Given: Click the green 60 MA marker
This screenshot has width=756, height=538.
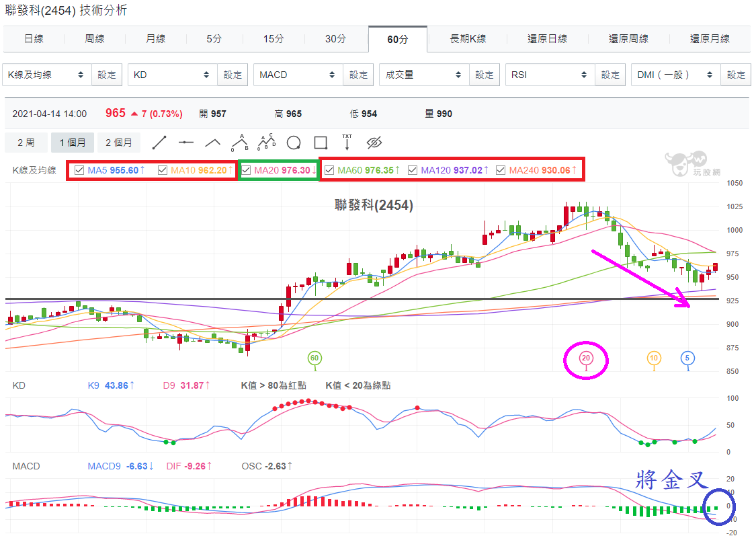Looking at the screenshot, I should pos(314,358).
